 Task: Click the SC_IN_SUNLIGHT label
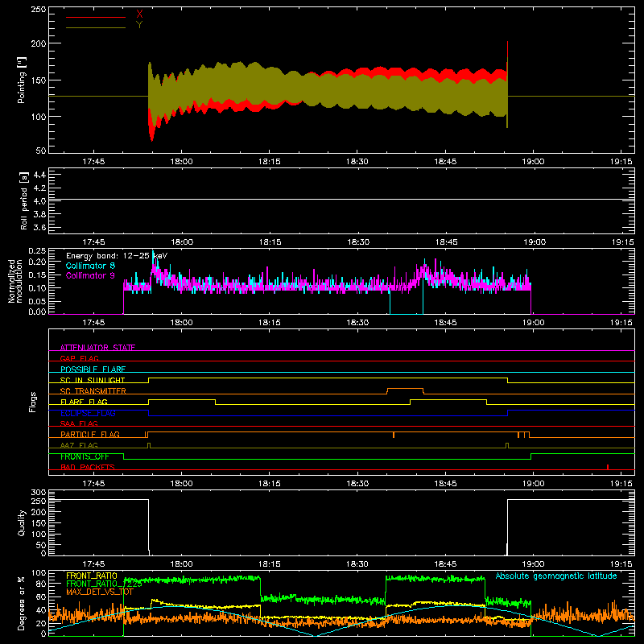coord(93,380)
